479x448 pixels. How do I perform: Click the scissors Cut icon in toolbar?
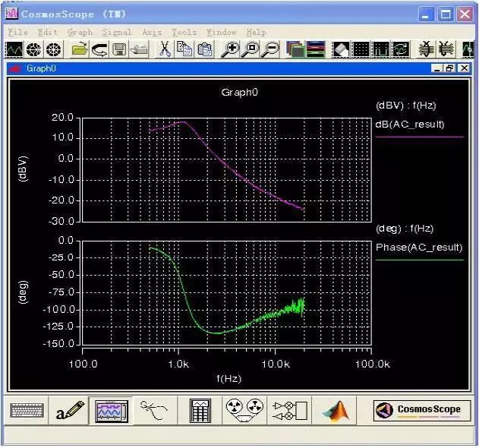(x=165, y=49)
